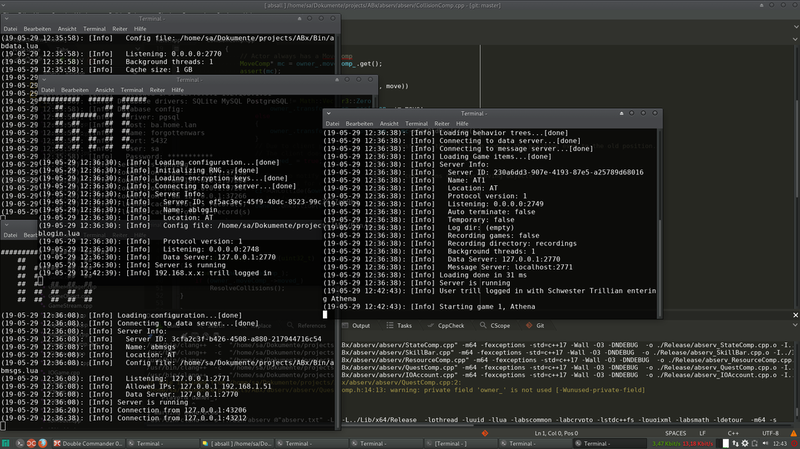800x449 pixels.
Task: Click the workspace pager in the tray
Action: pos(722,443)
